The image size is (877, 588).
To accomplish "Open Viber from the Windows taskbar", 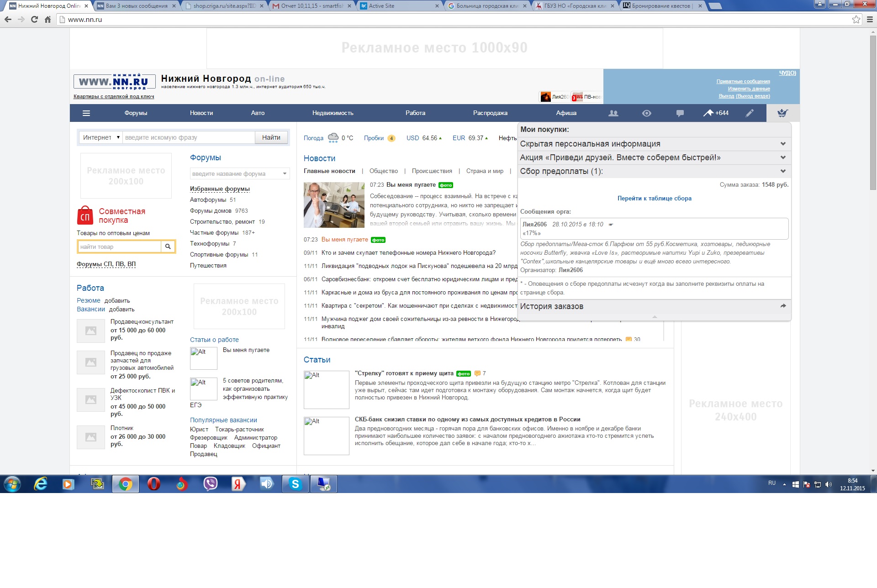I will (210, 484).
